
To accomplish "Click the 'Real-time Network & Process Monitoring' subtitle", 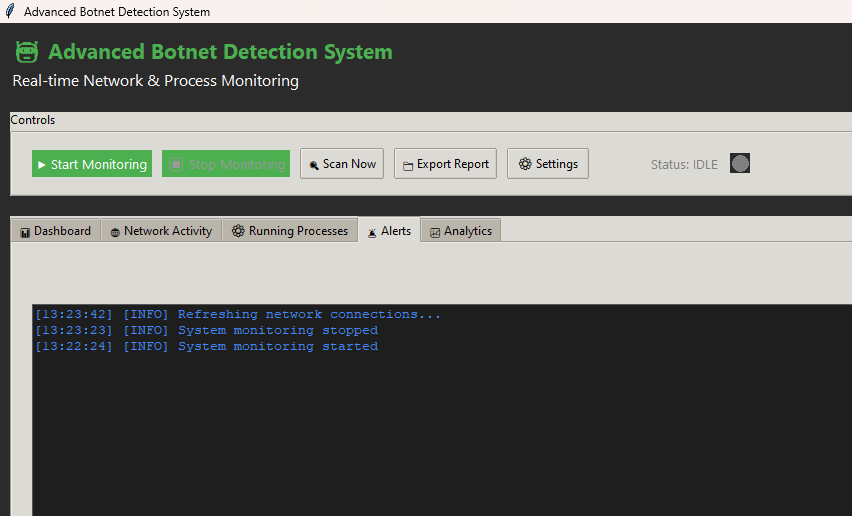I will coord(155,81).
